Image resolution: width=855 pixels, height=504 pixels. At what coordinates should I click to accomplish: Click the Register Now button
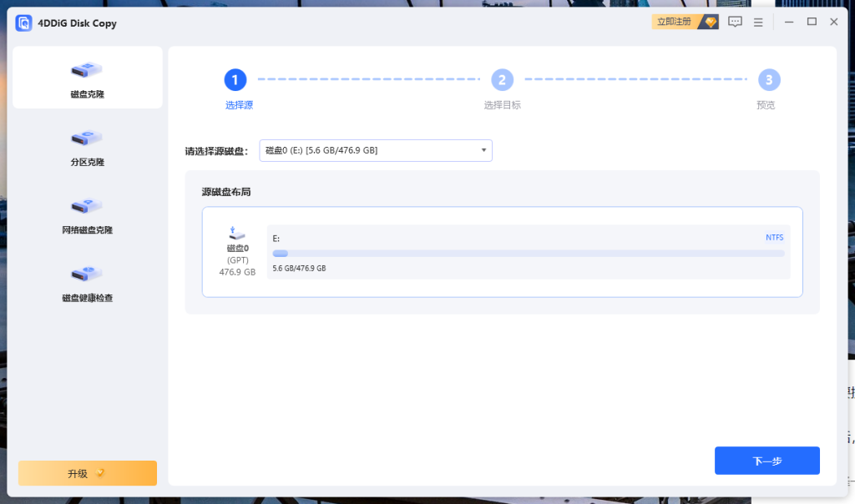675,22
